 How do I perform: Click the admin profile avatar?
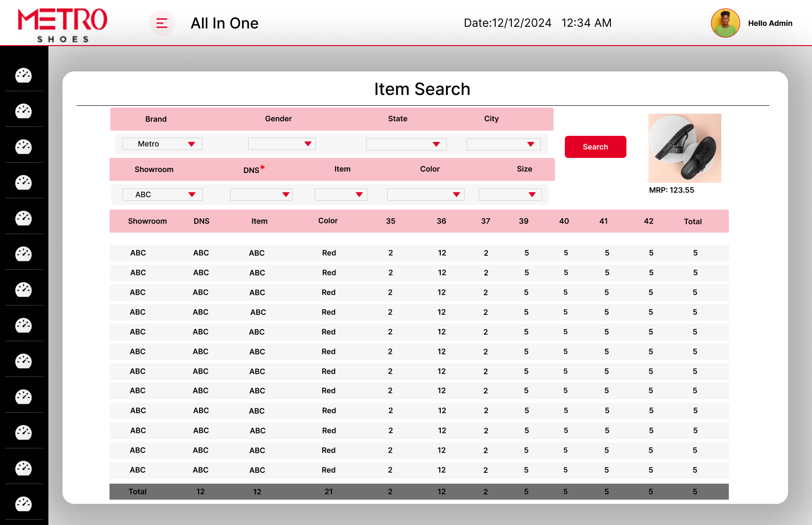[x=725, y=23]
